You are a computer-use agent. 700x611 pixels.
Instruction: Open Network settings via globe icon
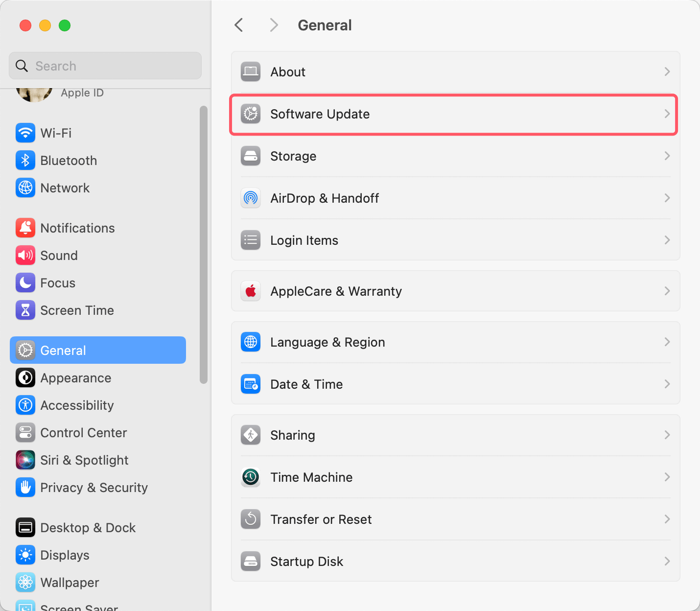(25, 188)
